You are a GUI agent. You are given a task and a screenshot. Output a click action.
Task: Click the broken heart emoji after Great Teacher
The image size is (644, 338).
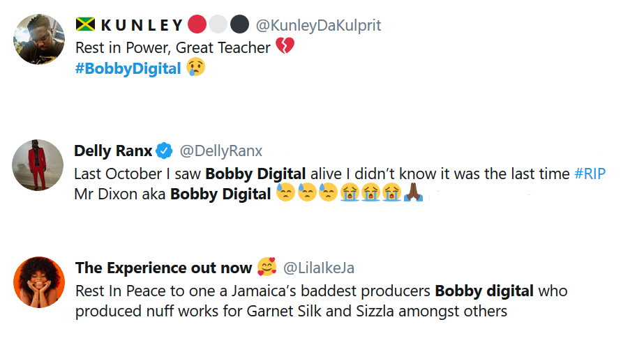click(x=285, y=47)
